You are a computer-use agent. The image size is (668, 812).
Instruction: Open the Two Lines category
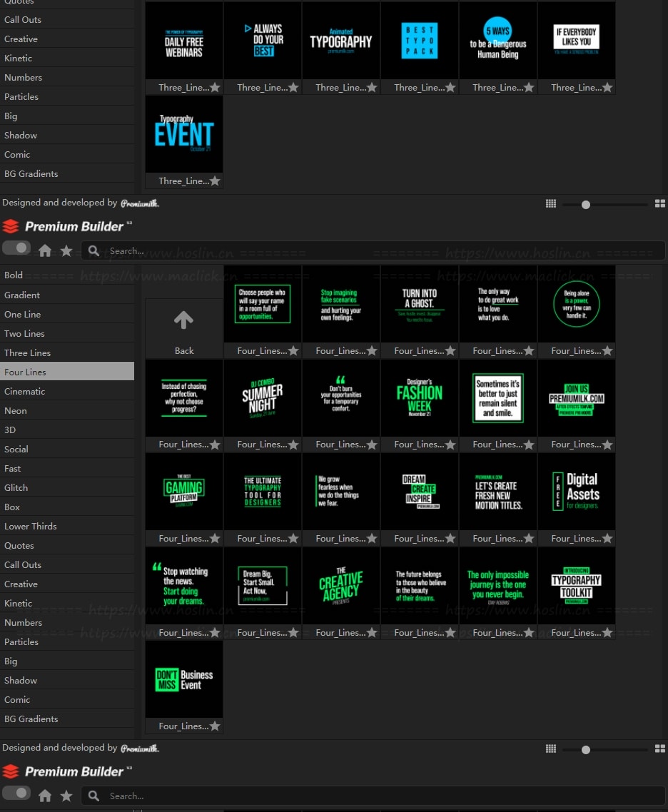67,334
